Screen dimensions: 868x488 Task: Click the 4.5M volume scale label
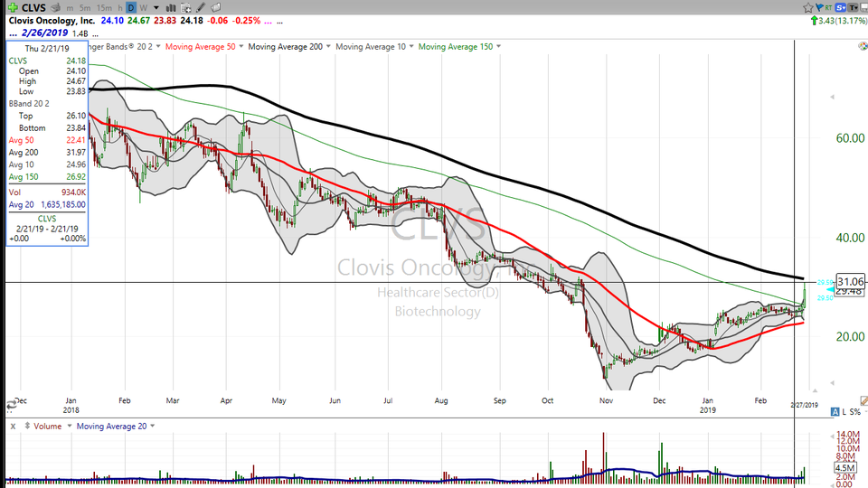(845, 468)
